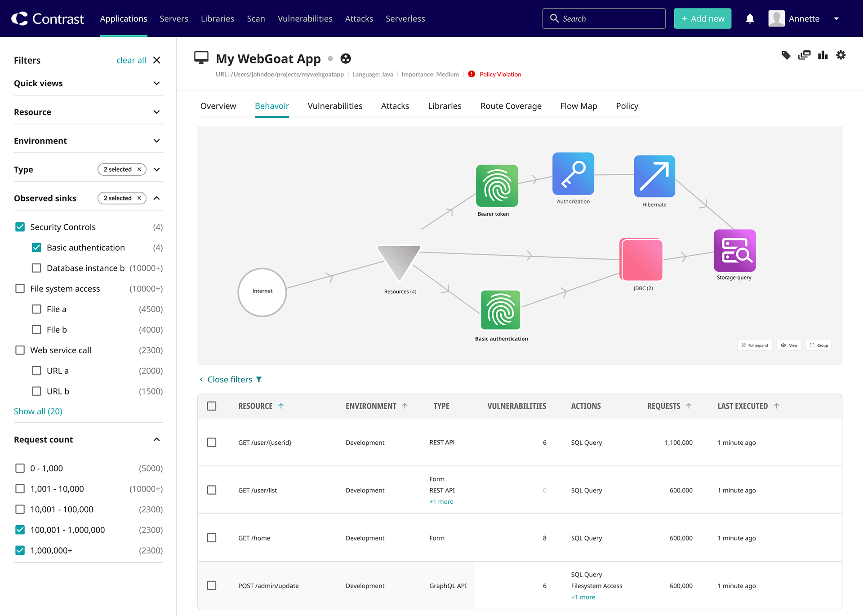Screen dimensions: 863x616
Task: Click the Add new button
Action: tap(702, 19)
